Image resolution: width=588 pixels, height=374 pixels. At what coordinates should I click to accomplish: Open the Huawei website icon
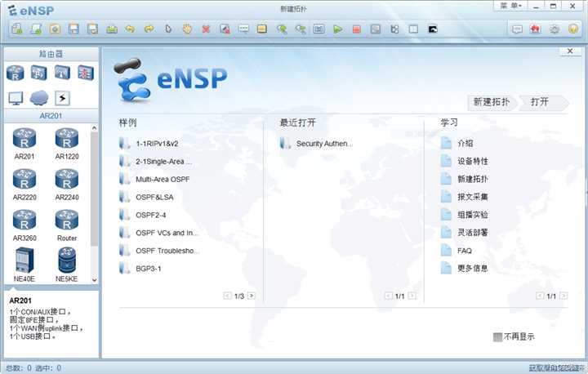pyautogui.click(x=536, y=29)
